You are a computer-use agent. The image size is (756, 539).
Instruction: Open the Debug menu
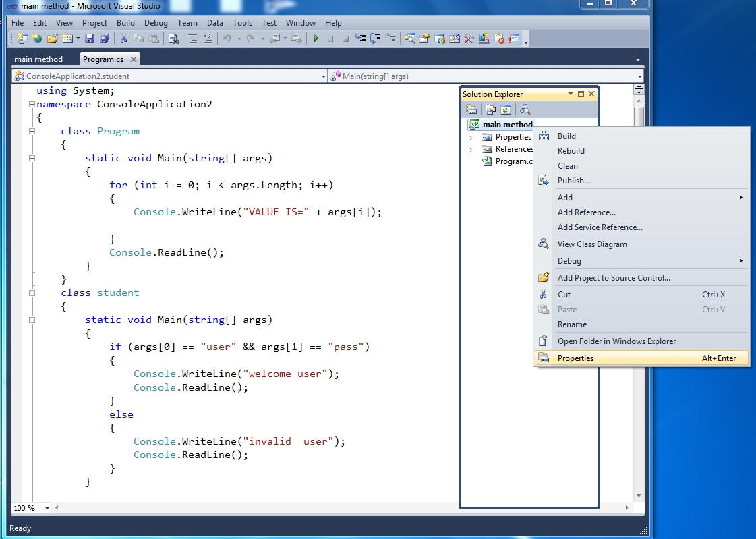click(156, 22)
